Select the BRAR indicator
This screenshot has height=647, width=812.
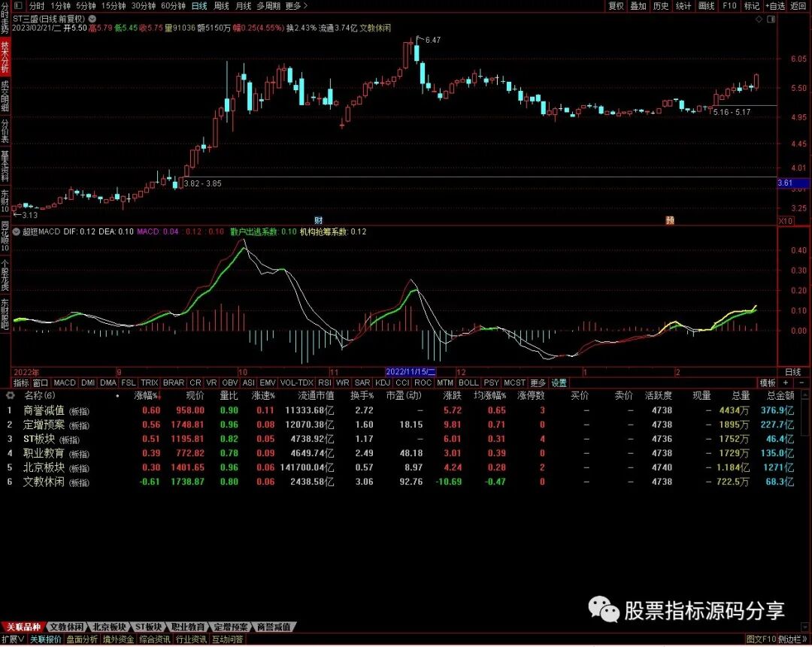[174, 382]
